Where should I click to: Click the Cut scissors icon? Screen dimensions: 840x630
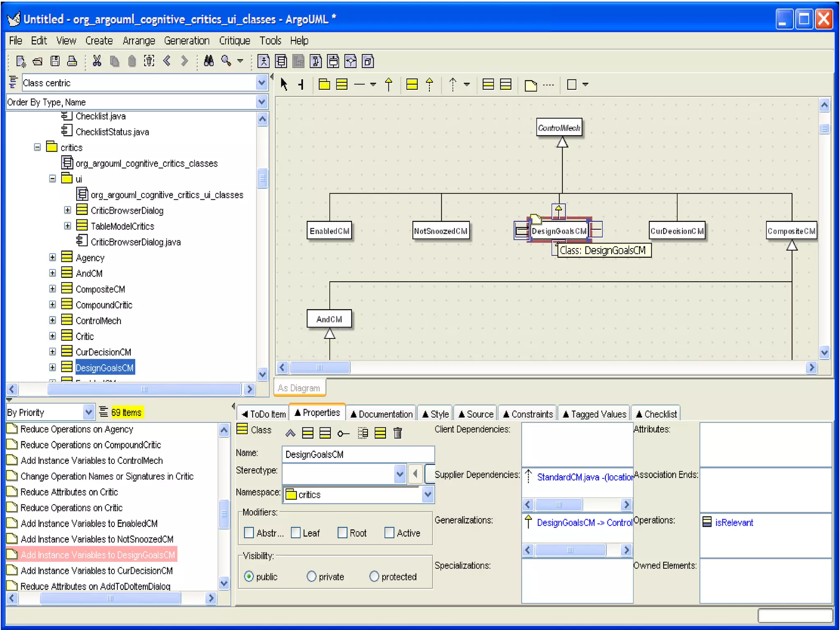point(97,62)
